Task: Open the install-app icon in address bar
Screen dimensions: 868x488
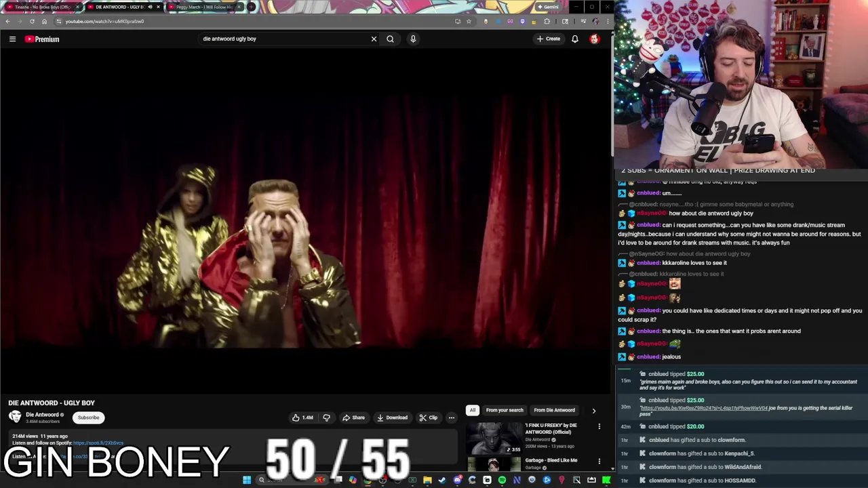Action: pos(458,21)
